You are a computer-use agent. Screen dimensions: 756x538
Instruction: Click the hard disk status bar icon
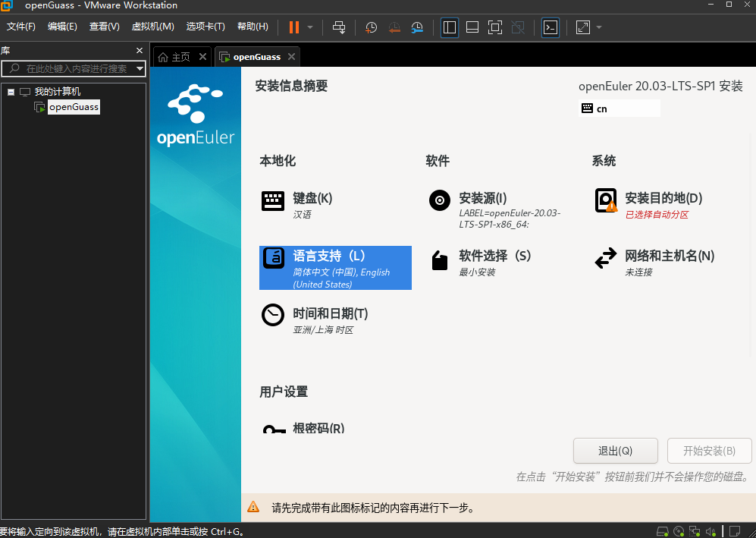pos(663,532)
